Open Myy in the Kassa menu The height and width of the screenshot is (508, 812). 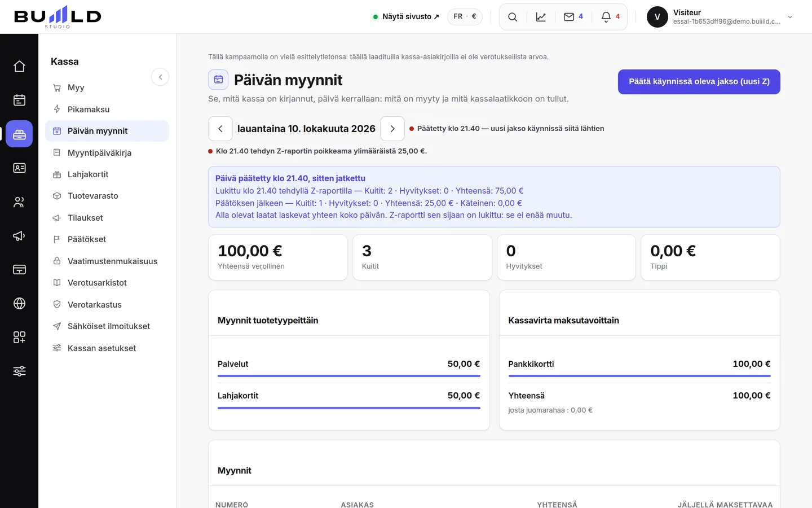(107, 87)
